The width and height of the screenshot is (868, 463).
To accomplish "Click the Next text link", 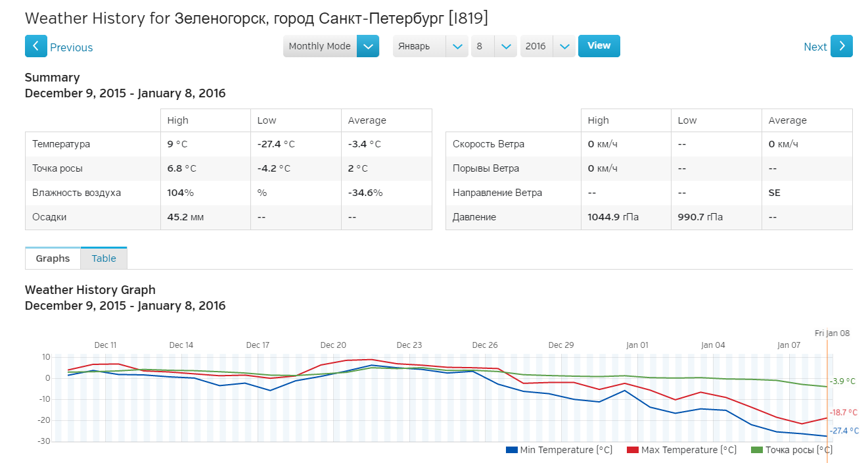I will pos(815,47).
